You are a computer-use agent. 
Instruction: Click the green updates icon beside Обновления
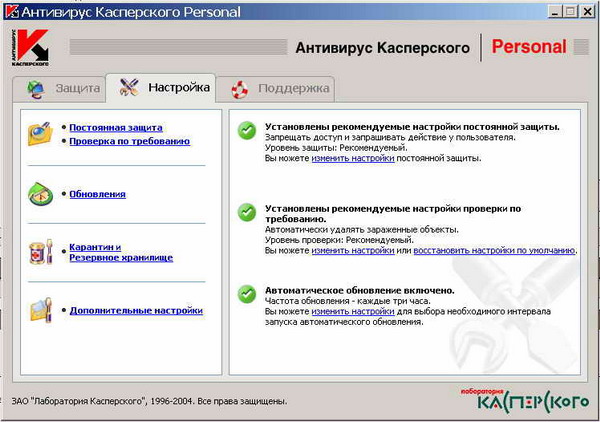pos(40,194)
